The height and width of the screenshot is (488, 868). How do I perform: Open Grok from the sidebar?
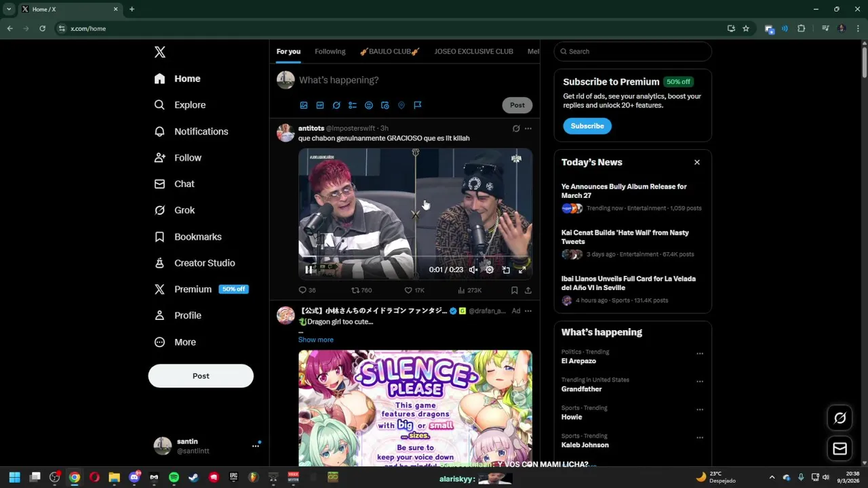point(175,210)
